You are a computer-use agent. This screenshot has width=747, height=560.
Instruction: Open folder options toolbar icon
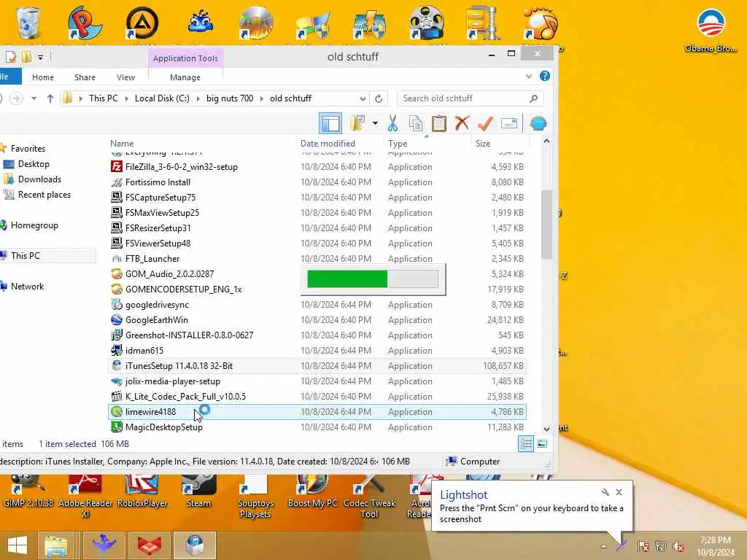pos(357,123)
